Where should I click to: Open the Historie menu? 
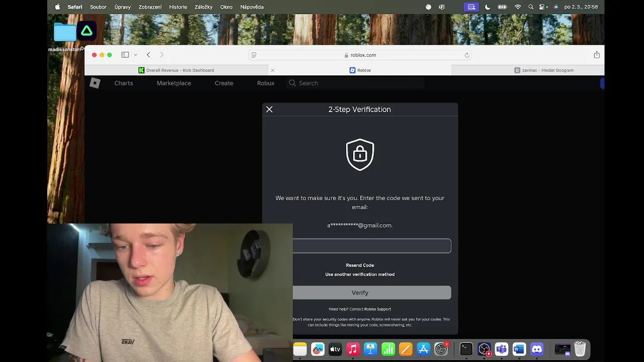(178, 7)
